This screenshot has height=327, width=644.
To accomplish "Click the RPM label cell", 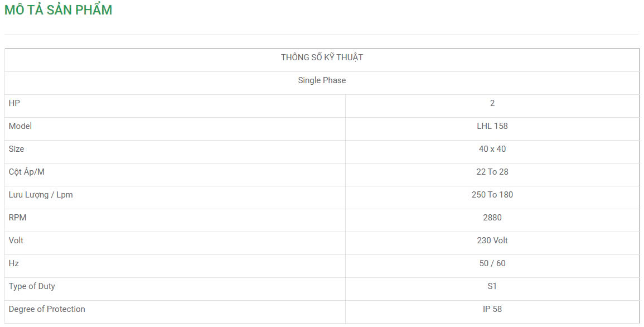I will click(x=18, y=218).
